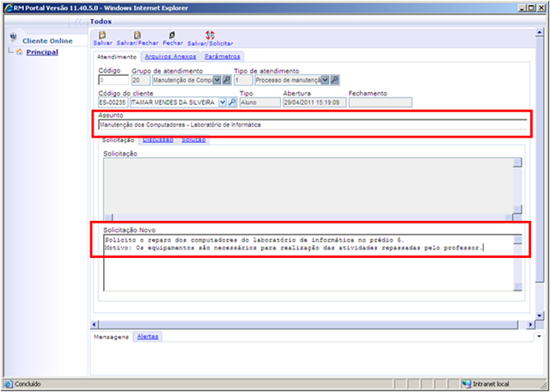This screenshot has height=392, width=550.
Task: Expand the messages panel arrow at right
Action: tap(539, 336)
